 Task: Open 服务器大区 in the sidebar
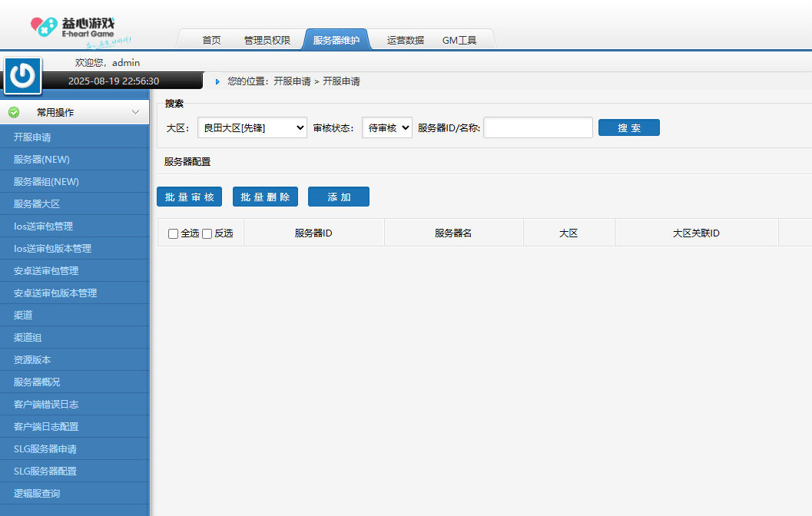36,204
